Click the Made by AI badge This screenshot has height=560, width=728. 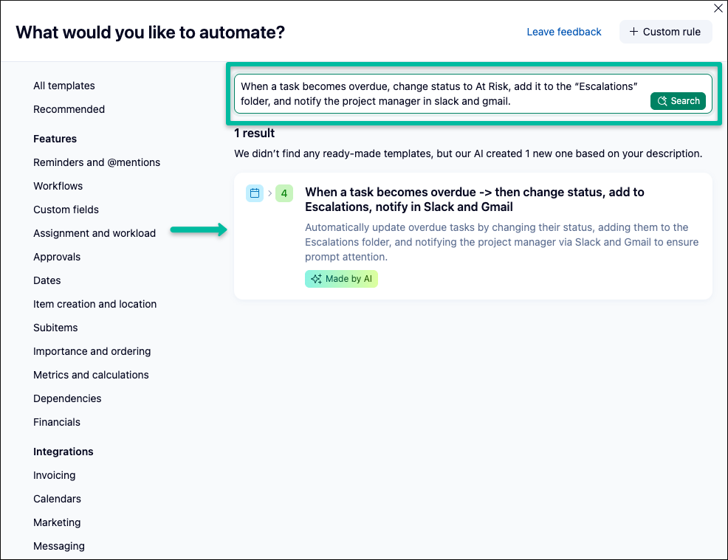[x=341, y=279]
